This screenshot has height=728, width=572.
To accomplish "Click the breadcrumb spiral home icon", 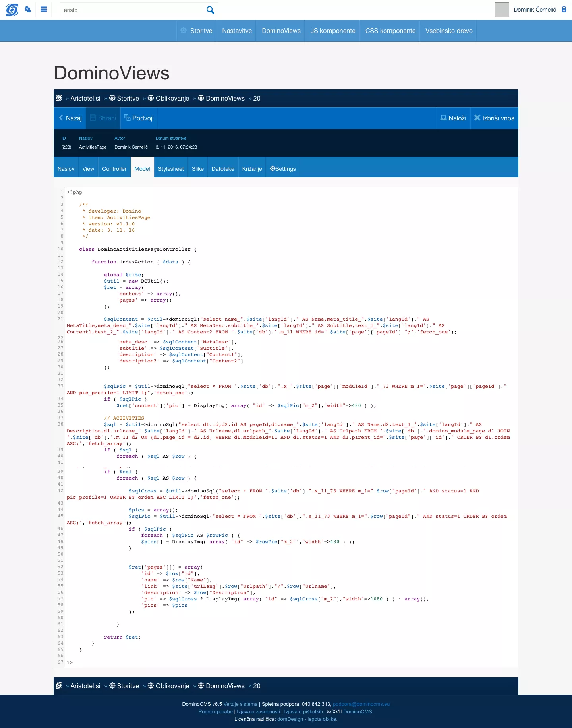I will (x=59, y=98).
